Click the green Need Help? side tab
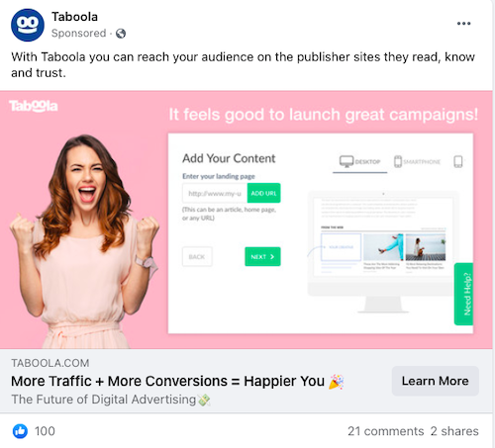The image size is (495, 448). pyautogui.click(x=463, y=294)
